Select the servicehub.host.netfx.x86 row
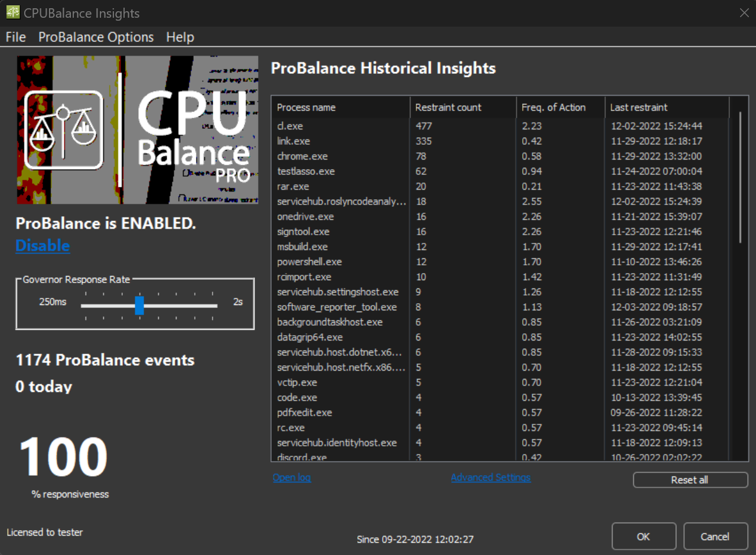The image size is (756, 555). point(500,367)
